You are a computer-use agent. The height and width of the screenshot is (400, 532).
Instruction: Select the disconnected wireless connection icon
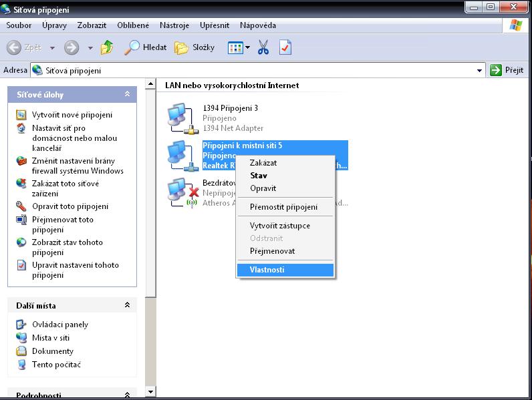[180, 192]
